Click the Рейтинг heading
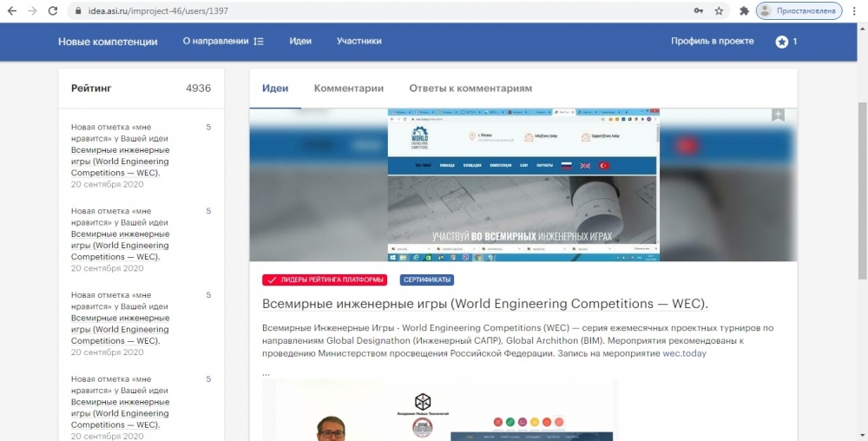This screenshot has height=441, width=868. pyautogui.click(x=91, y=88)
